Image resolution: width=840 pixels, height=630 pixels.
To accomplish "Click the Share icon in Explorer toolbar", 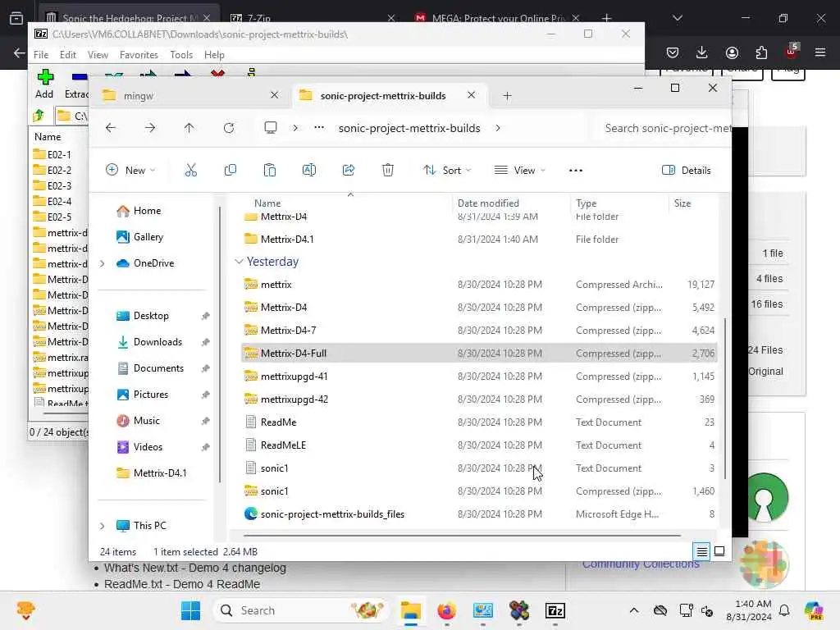I will 348,171.
